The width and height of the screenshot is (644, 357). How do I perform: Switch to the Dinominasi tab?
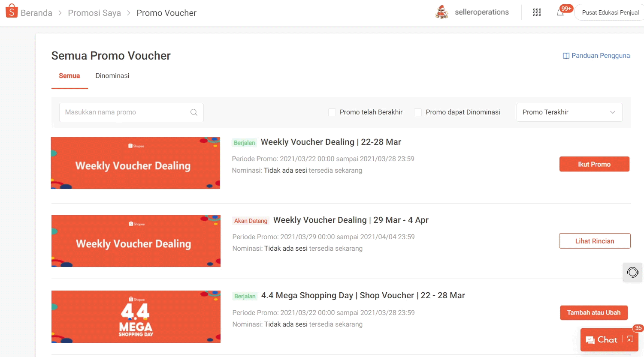click(112, 76)
